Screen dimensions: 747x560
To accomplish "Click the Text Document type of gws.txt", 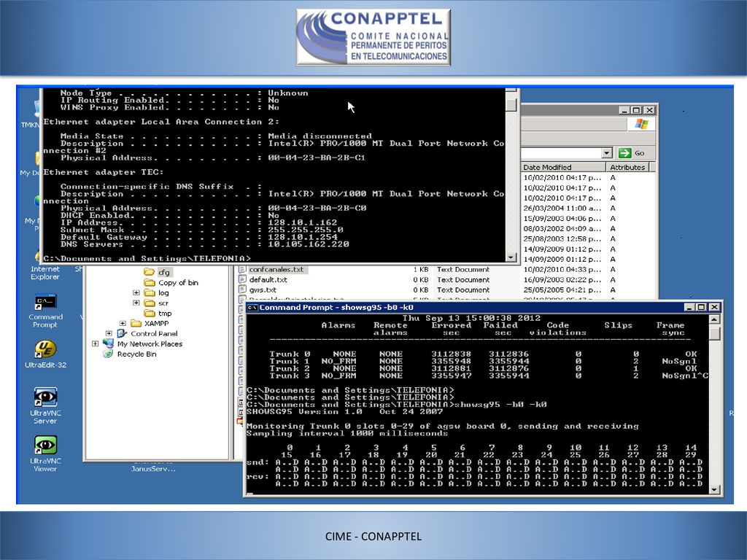I will pos(463,290).
